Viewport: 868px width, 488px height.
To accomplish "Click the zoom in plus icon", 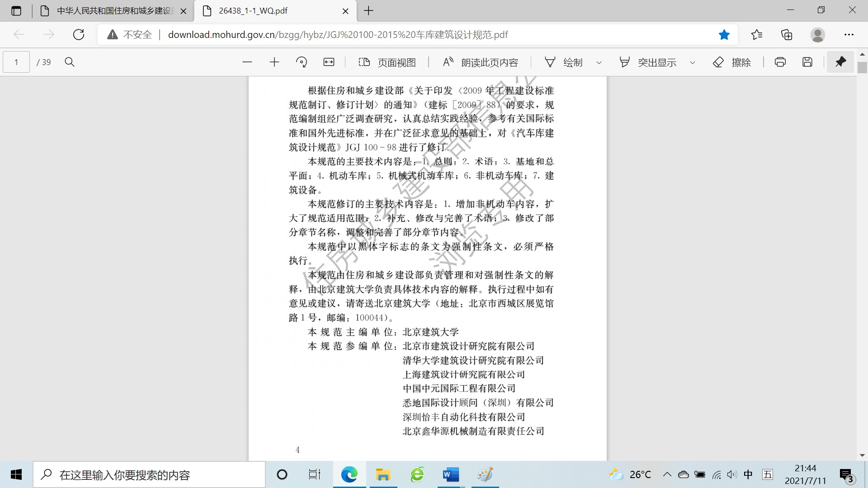I will [x=274, y=62].
